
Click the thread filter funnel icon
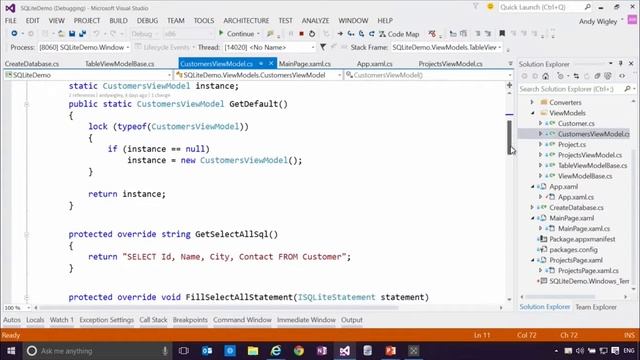[x=323, y=47]
